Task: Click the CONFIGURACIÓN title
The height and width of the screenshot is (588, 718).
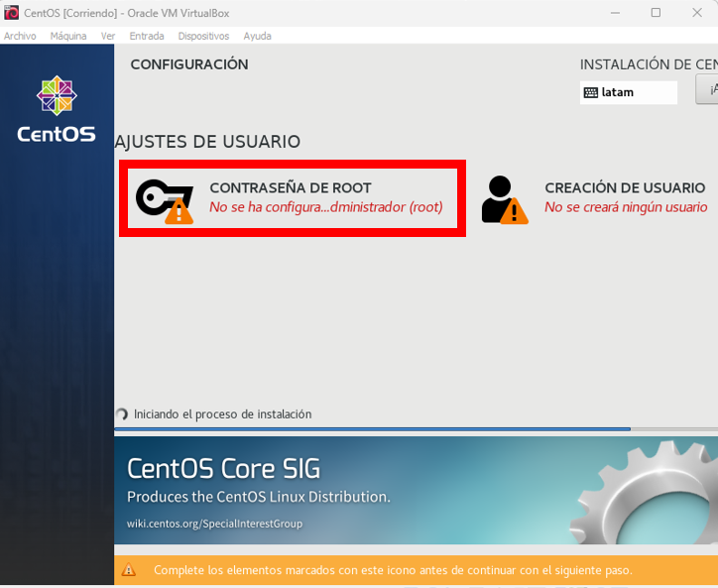Action: tap(189, 64)
